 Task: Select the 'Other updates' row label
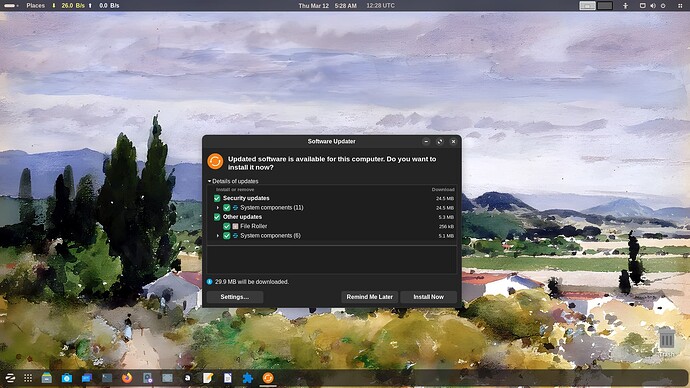[x=242, y=217]
